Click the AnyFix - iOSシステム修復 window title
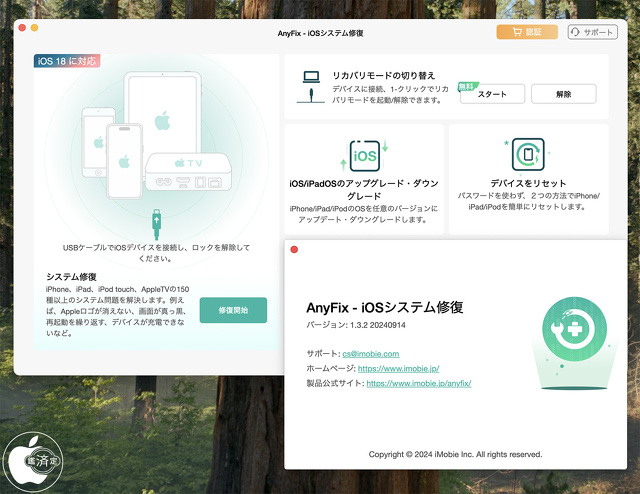The image size is (640, 494). [320, 33]
